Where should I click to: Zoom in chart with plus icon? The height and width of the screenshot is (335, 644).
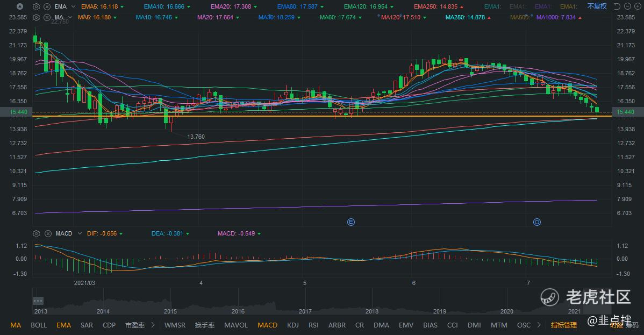click(638, 6)
